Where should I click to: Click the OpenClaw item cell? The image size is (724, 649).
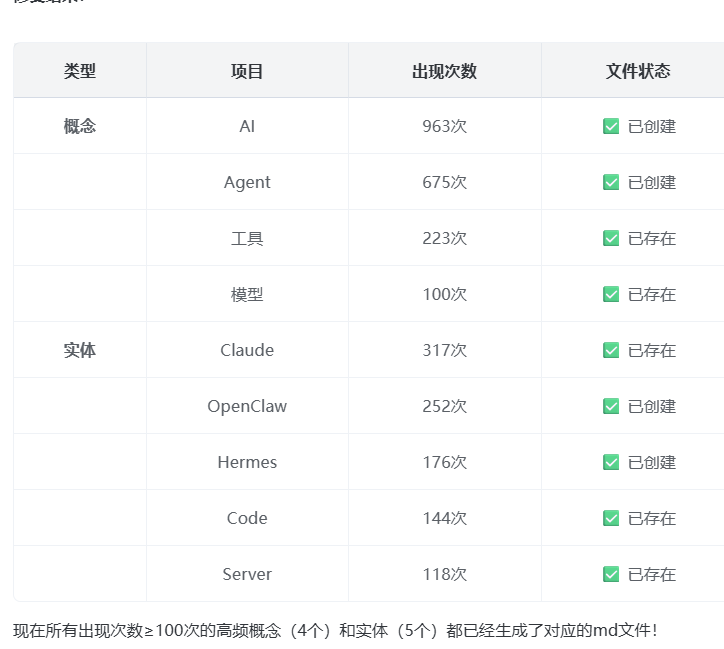[247, 406]
